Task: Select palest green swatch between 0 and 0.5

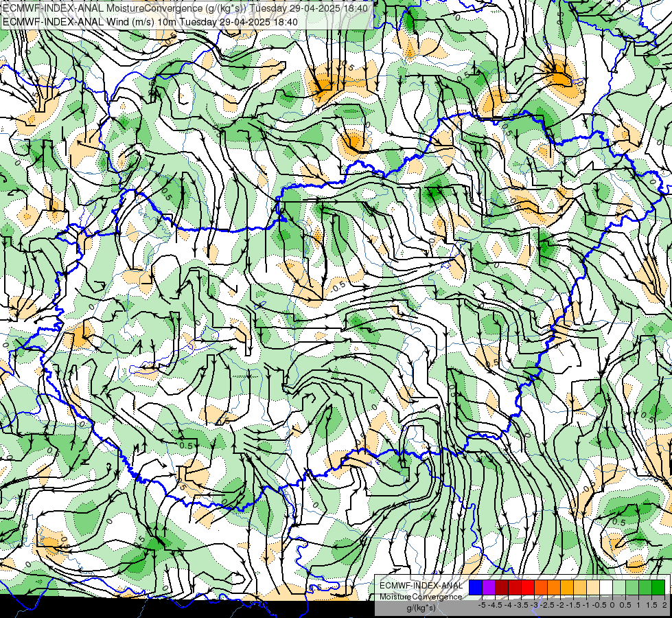Action: pos(619,587)
